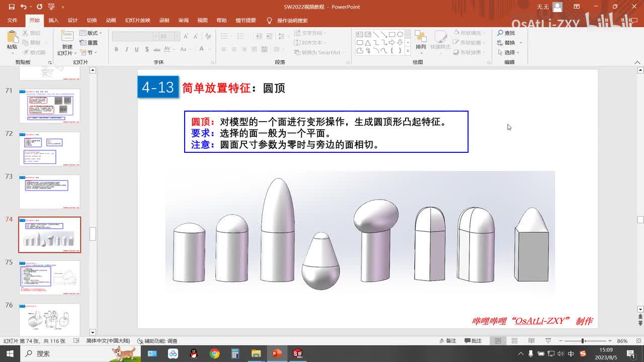Apply Underline formatting
Screen dimensions: 644x362
(137, 49)
